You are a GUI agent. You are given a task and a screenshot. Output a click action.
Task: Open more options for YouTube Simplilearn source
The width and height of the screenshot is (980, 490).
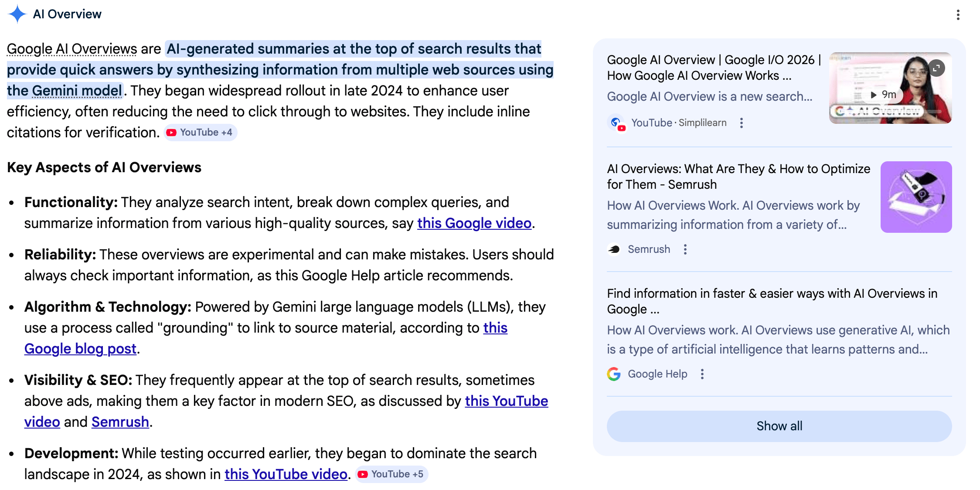coord(741,123)
